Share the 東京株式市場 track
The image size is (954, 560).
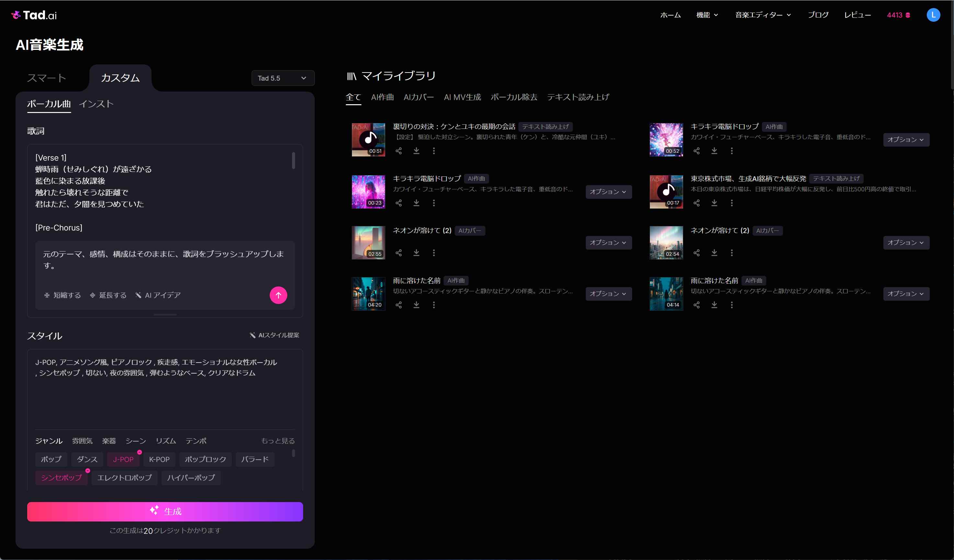(697, 203)
